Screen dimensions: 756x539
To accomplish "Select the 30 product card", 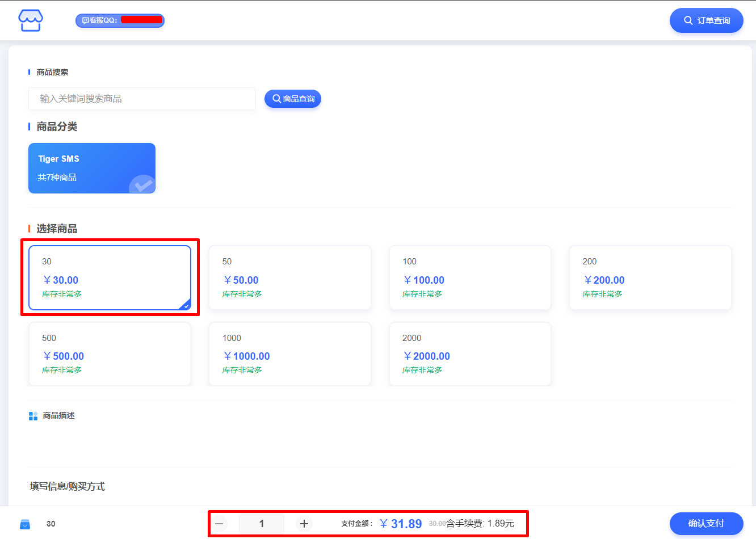I will click(x=110, y=277).
